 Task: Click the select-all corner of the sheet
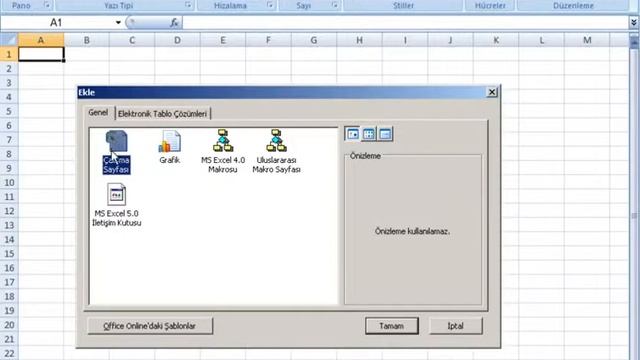coord(9,40)
